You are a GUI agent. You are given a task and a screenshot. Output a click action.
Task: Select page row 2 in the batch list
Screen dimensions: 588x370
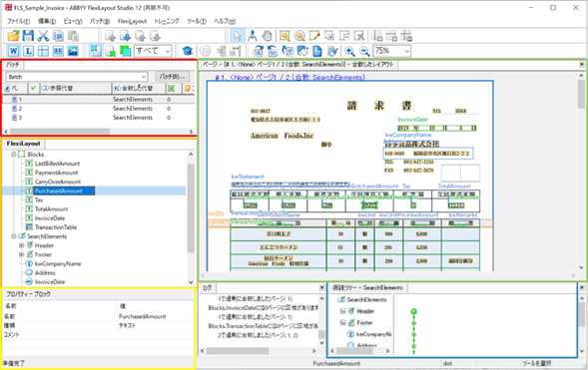click(98, 109)
